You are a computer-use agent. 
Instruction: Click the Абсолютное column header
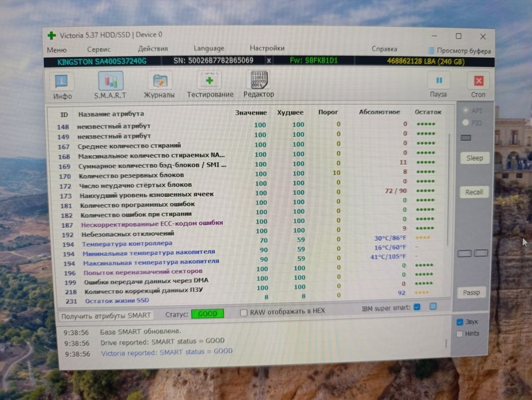tap(379, 112)
